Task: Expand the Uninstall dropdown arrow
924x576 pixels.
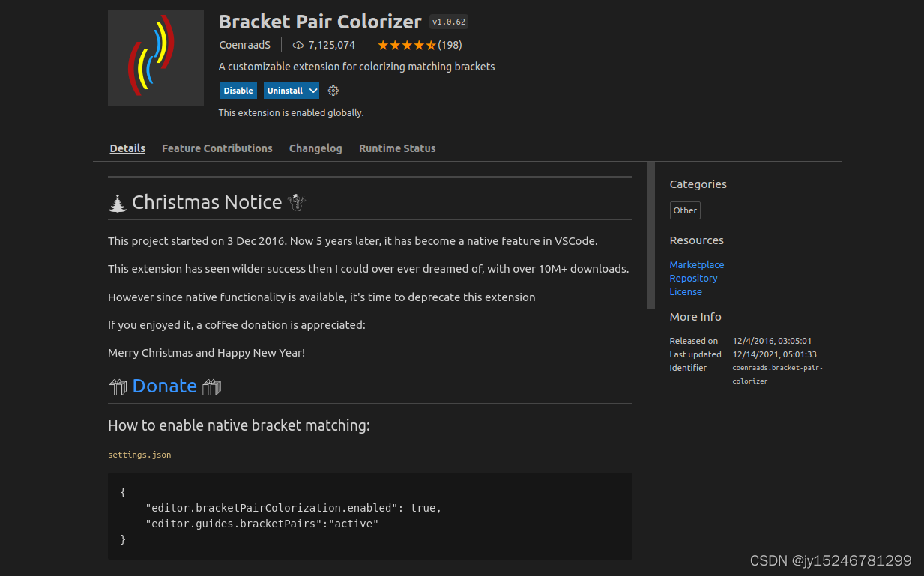Action: click(x=314, y=91)
